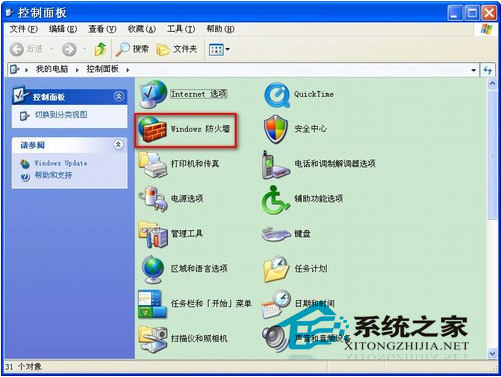Open the 收藏(A) menu

(142, 29)
